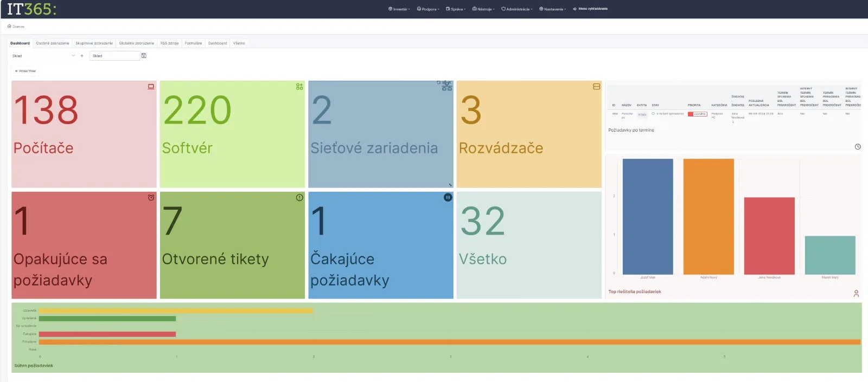This screenshot has width=868, height=382.
Task: Click the yellow Uzavreté horizontal bar
Action: pyautogui.click(x=176, y=311)
